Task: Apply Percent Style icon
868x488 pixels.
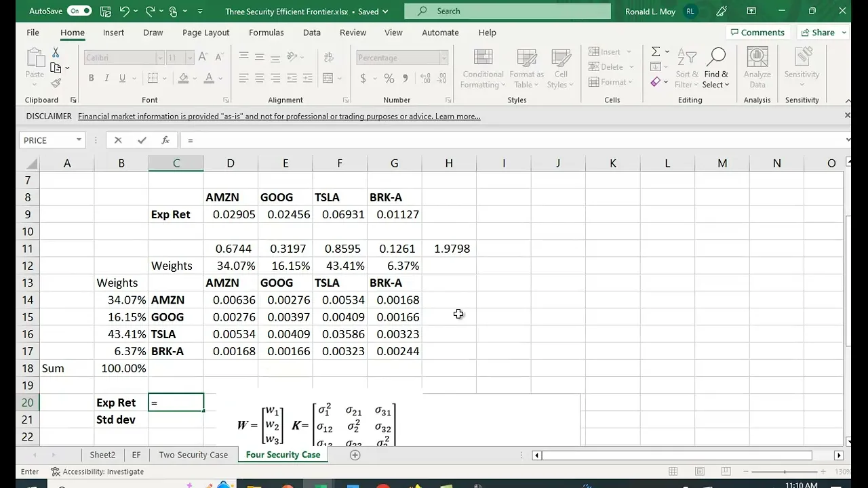Action: [x=389, y=79]
